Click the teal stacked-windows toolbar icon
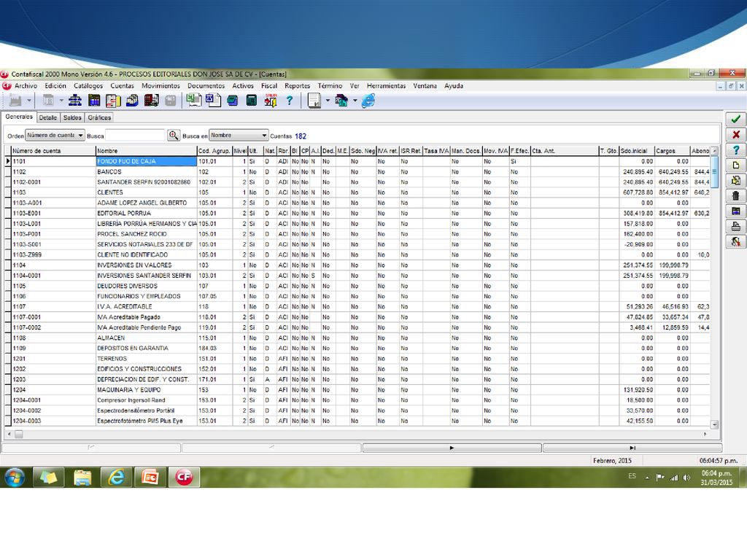This screenshot has height=560, width=747. 233,101
